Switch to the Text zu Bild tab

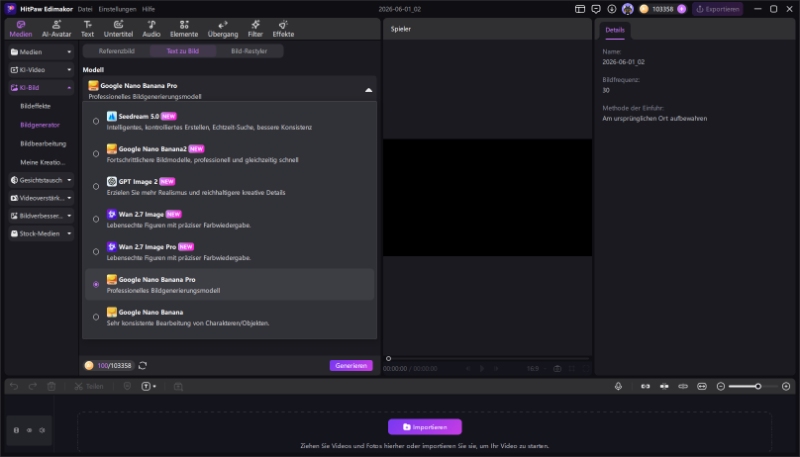coord(183,51)
